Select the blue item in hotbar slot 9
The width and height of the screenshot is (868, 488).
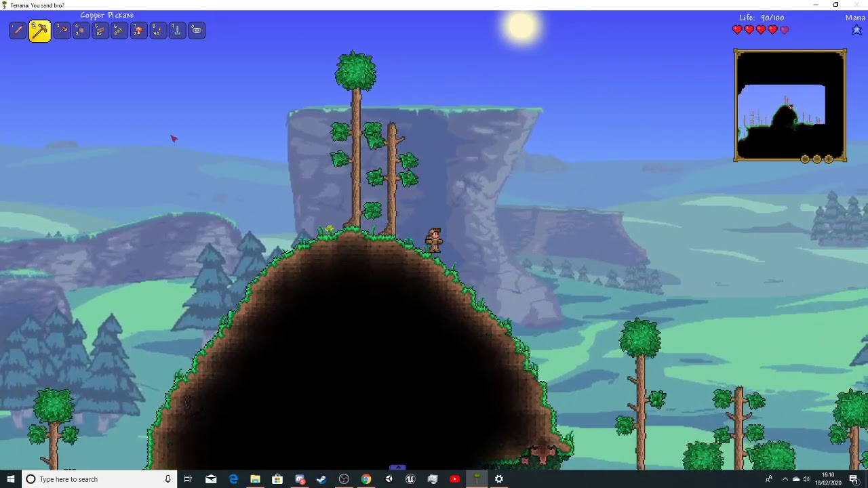pos(178,30)
